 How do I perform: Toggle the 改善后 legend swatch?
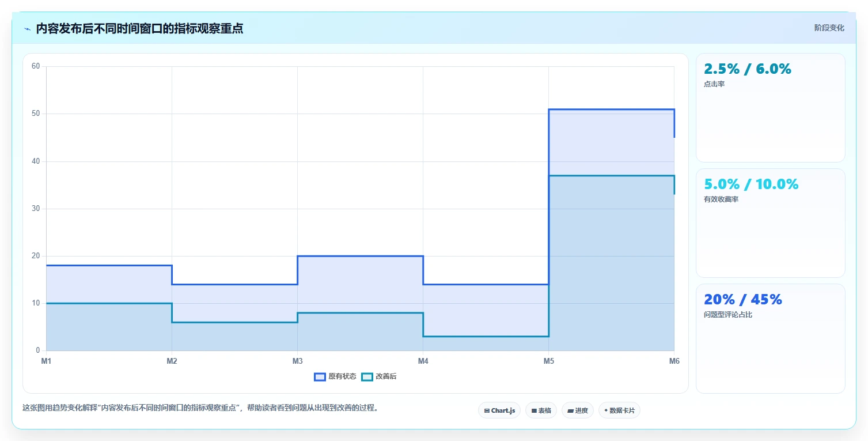(x=367, y=377)
